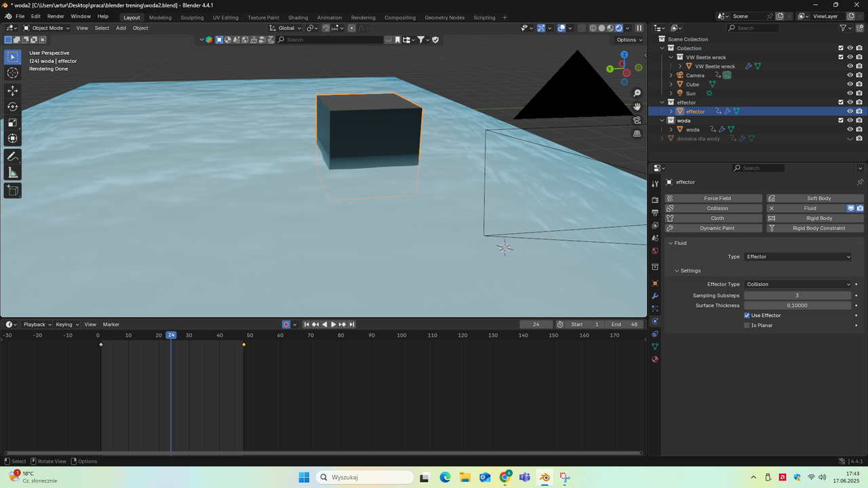Open Object Data green triangle tab
This screenshot has width=868, height=488.
(655, 346)
